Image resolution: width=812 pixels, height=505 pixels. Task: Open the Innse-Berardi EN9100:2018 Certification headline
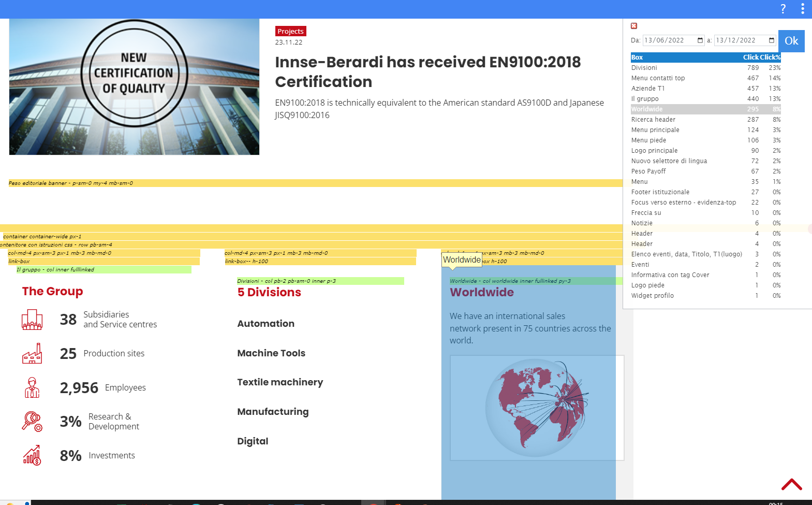pyautogui.click(x=427, y=71)
